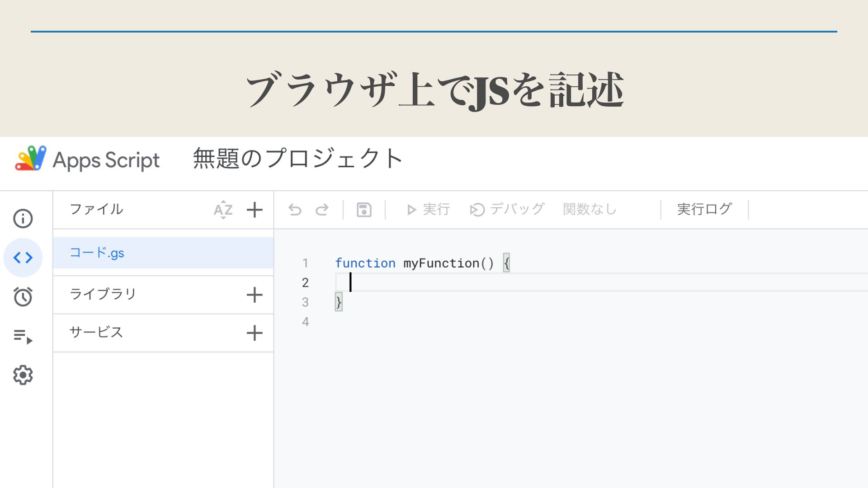Viewport: 868px width, 488px height.
Task: Run the script with 実行
Action: tap(428, 209)
